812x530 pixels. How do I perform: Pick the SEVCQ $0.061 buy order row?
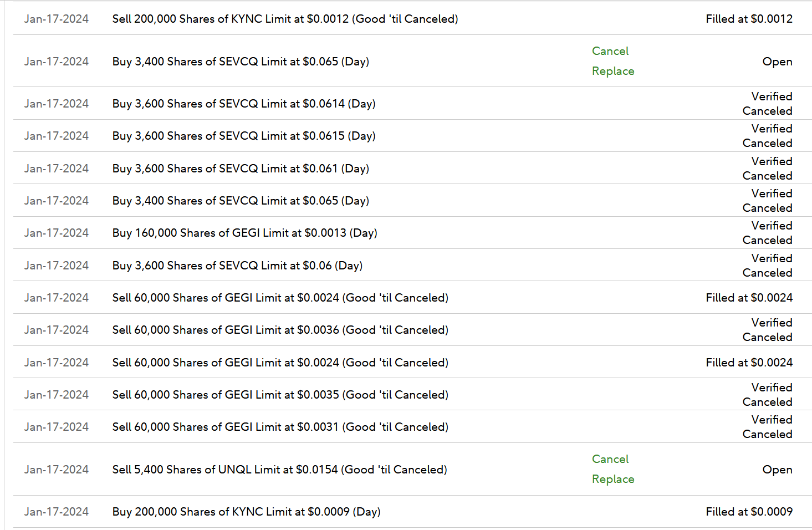[241, 169]
